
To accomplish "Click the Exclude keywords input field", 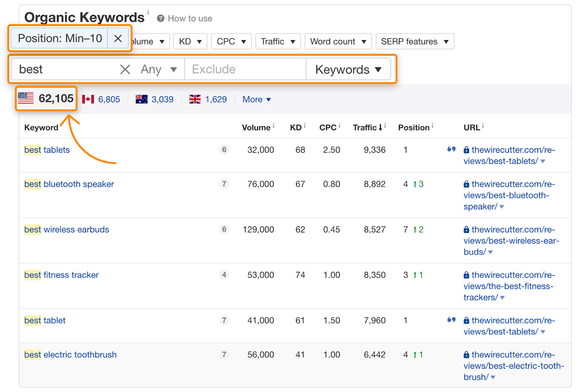I will pos(245,69).
